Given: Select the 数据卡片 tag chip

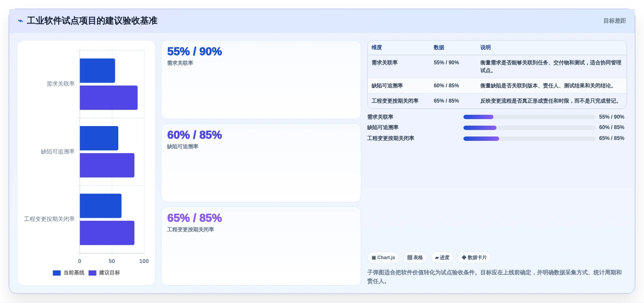Looking at the screenshot, I should 474,258.
